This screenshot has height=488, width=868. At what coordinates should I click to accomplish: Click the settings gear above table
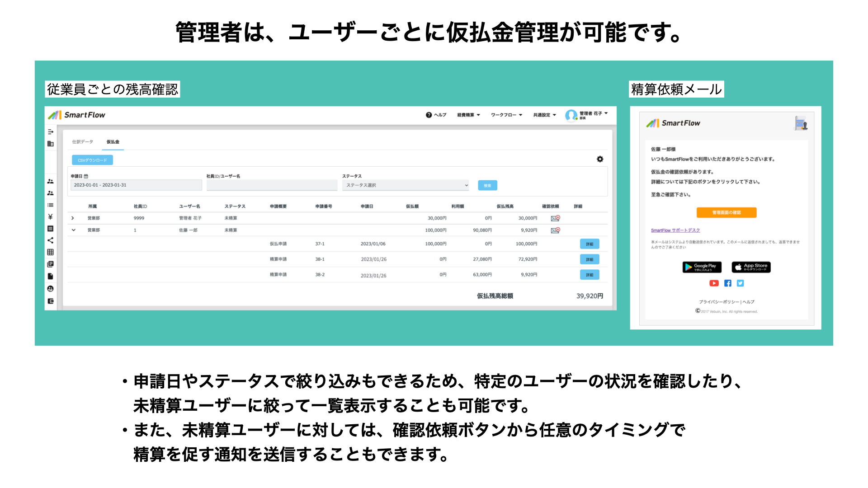click(600, 159)
